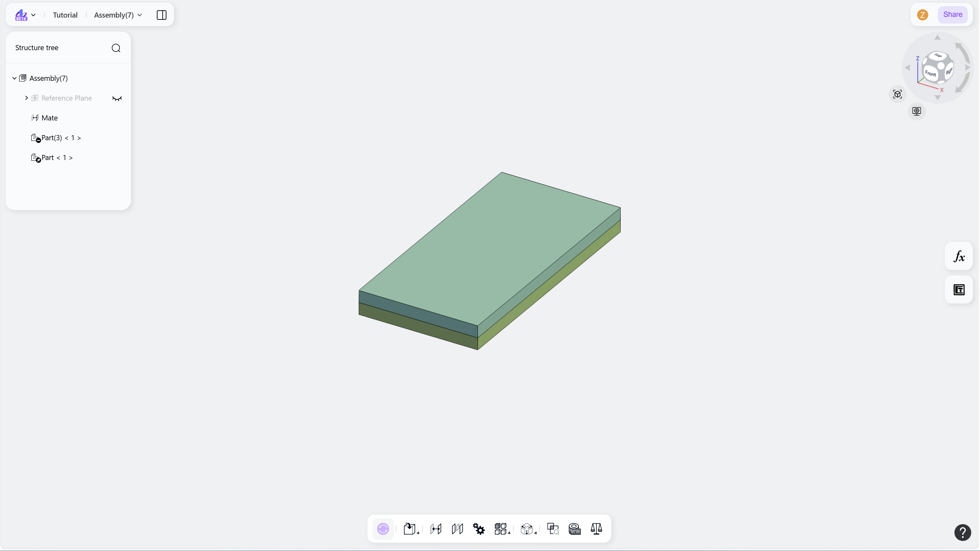Rotate view up with top arrow

coord(938,37)
